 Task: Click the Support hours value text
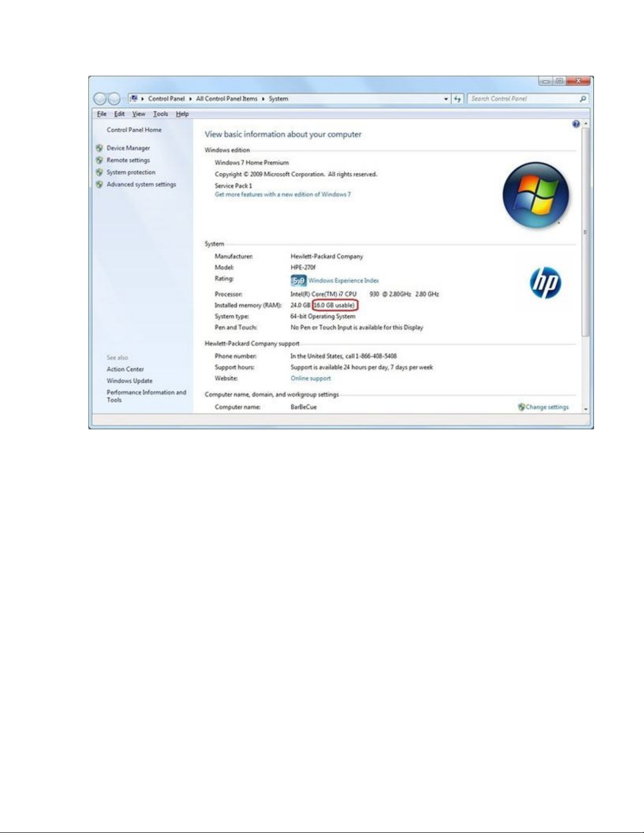coord(362,367)
